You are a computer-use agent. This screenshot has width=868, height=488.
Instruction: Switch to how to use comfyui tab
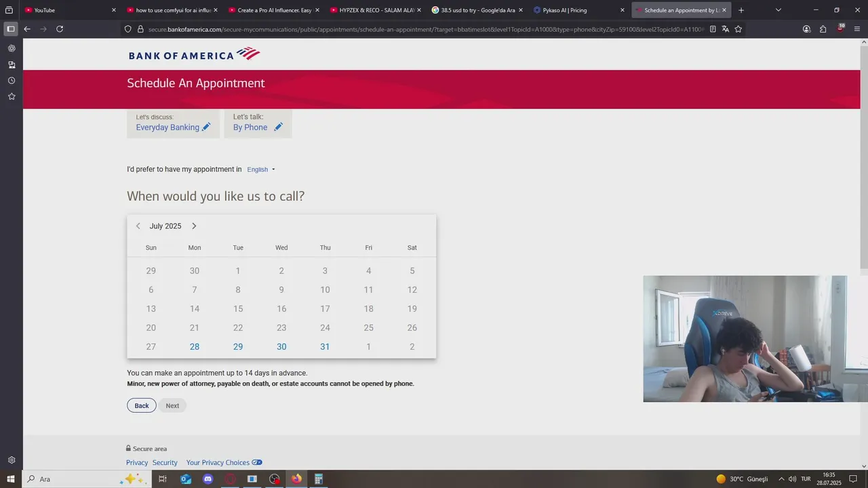(x=172, y=10)
